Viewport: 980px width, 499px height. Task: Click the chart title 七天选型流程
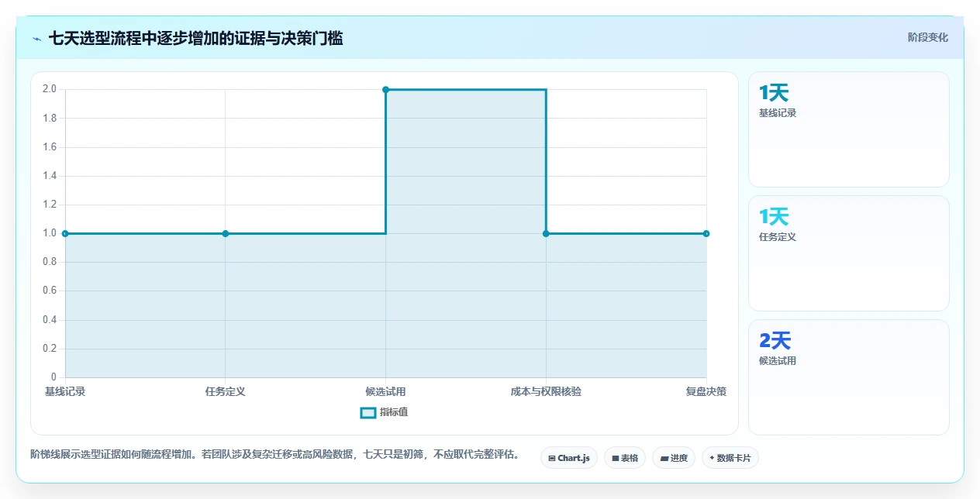point(195,38)
